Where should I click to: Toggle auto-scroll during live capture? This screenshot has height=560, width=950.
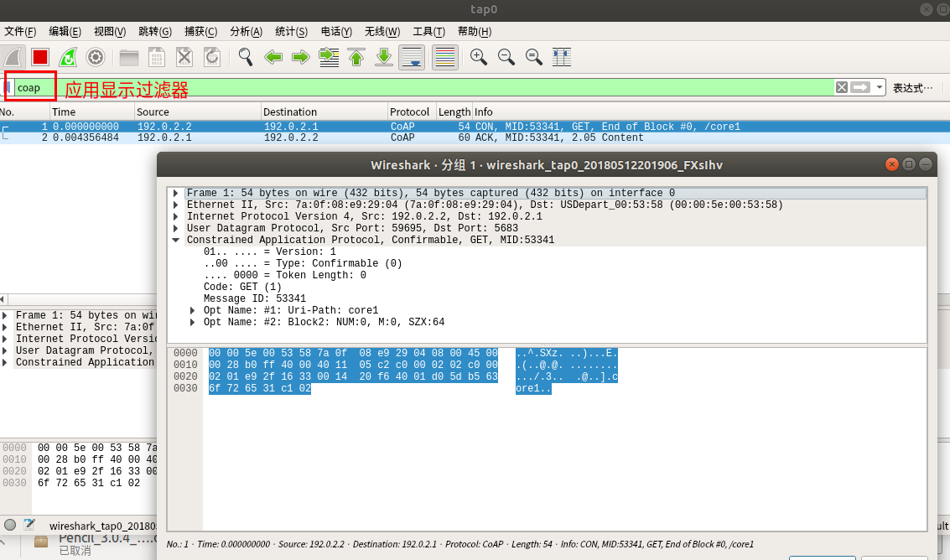click(412, 57)
